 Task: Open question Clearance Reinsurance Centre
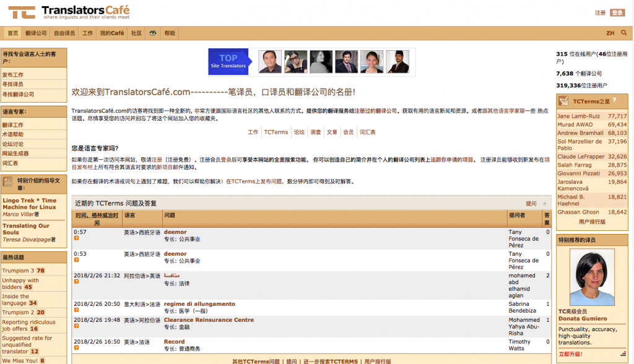[x=209, y=320]
